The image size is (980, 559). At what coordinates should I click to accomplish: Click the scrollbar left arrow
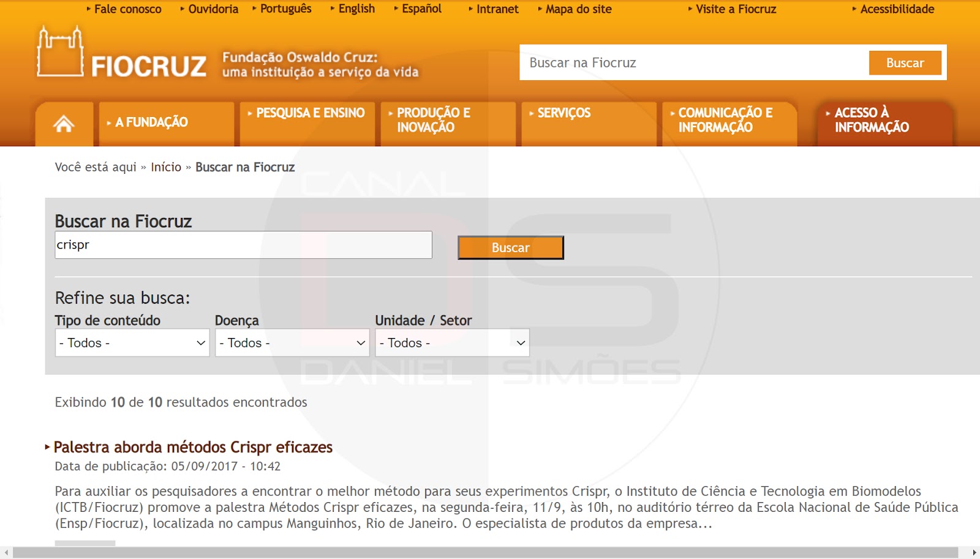click(x=6, y=552)
